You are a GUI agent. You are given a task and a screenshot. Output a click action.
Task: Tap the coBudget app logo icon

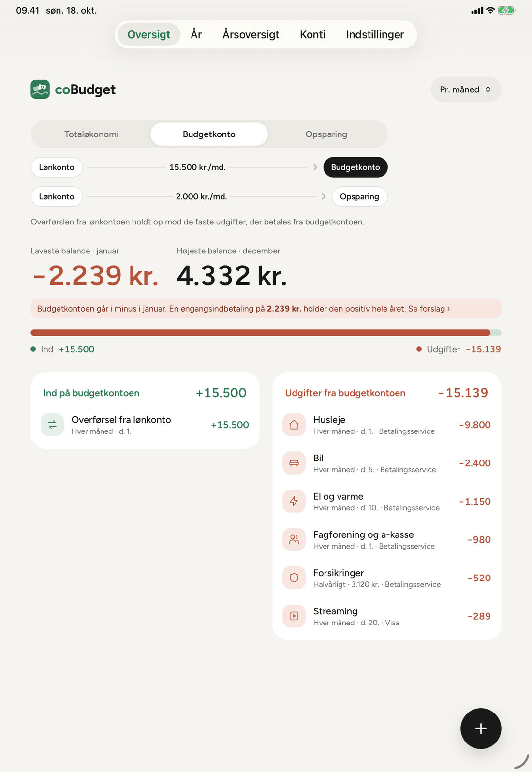click(40, 89)
